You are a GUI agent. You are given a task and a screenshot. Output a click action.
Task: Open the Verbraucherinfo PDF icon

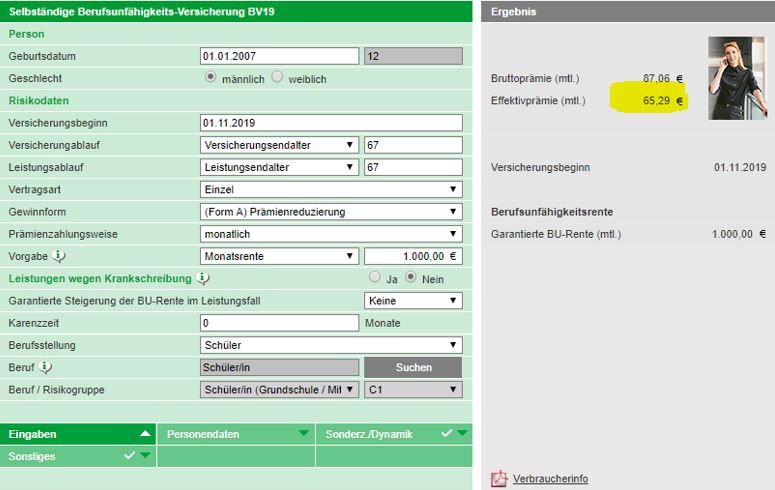click(499, 478)
